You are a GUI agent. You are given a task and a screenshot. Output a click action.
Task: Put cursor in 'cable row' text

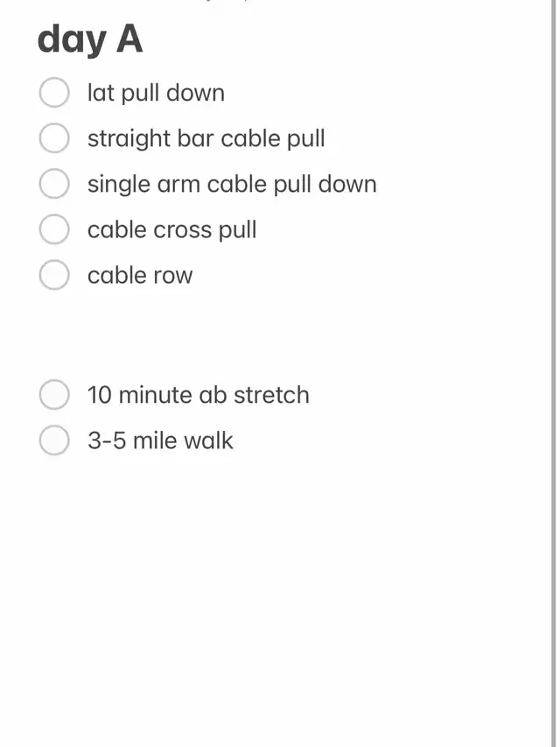pos(140,275)
